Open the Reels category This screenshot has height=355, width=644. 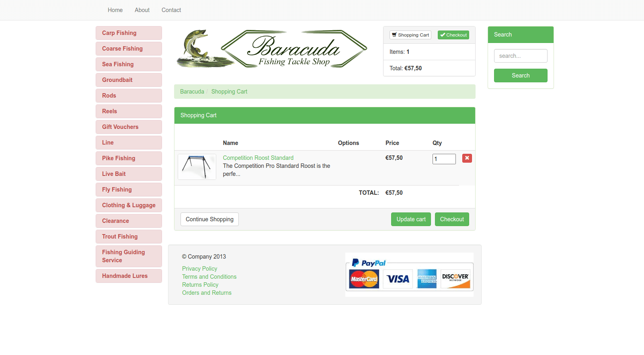click(x=129, y=111)
